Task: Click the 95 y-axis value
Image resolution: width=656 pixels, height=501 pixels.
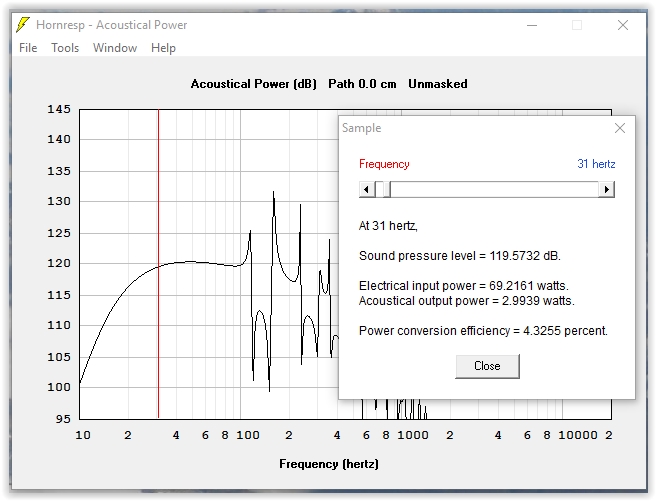Action: 63,419
